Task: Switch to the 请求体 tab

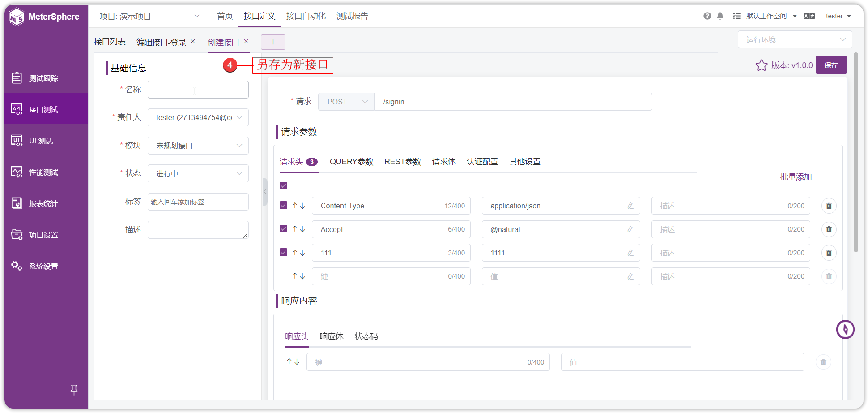Action: click(443, 162)
